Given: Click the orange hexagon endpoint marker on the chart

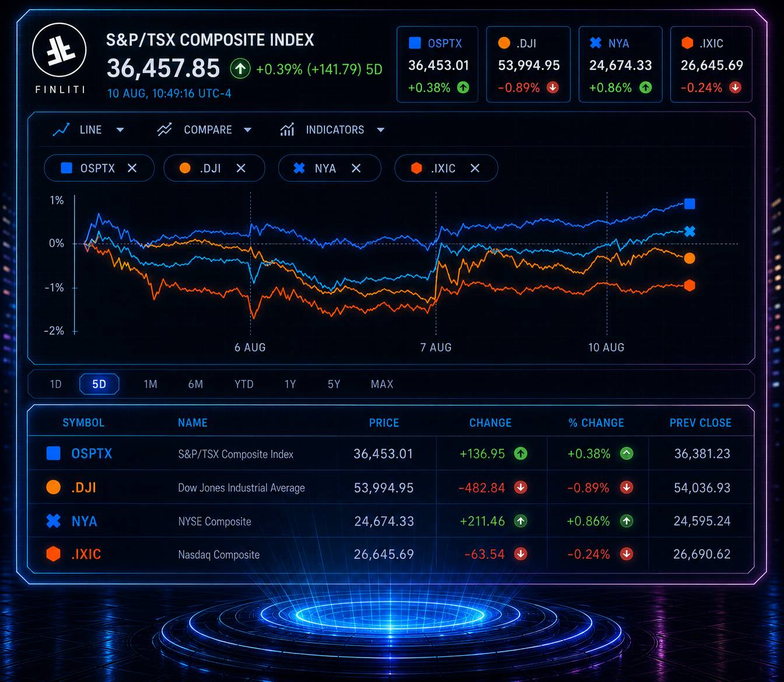Looking at the screenshot, I should click(x=689, y=285).
